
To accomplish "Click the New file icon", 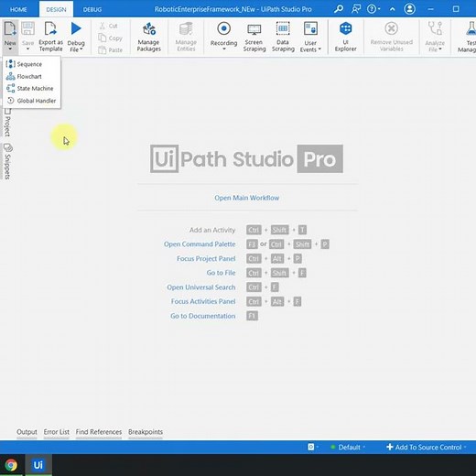I will click(10, 29).
